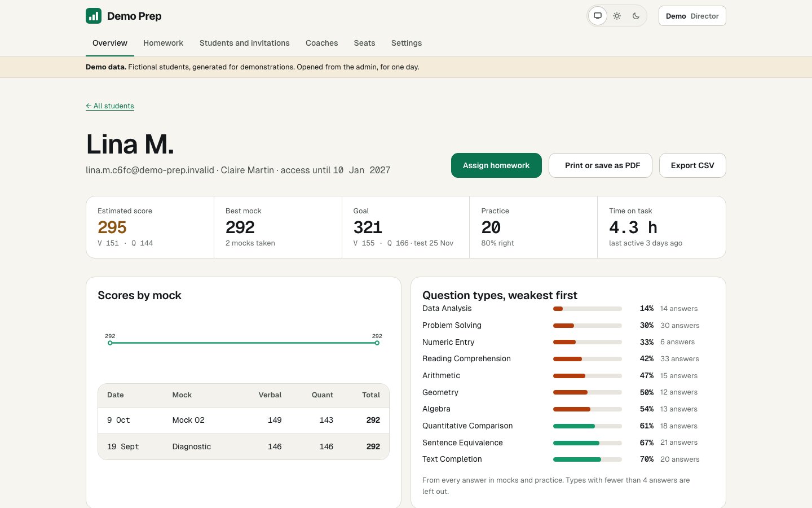Open the Settings tab

407,43
